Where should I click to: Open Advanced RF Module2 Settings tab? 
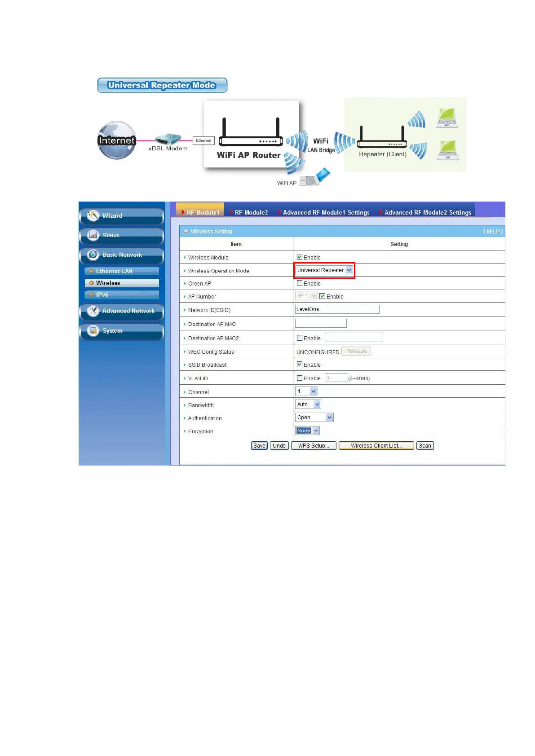[x=425, y=212]
